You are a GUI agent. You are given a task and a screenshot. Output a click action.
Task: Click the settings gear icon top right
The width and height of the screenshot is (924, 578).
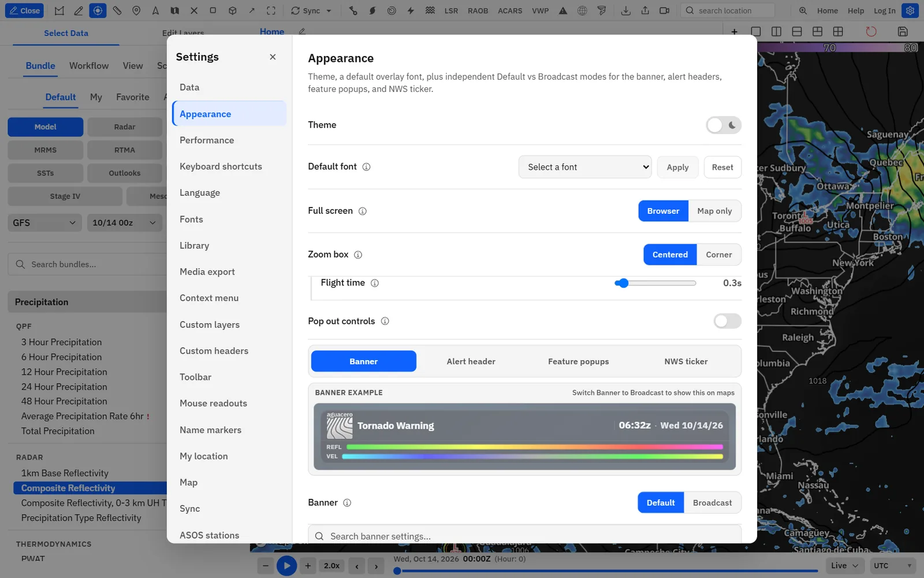[x=910, y=10]
